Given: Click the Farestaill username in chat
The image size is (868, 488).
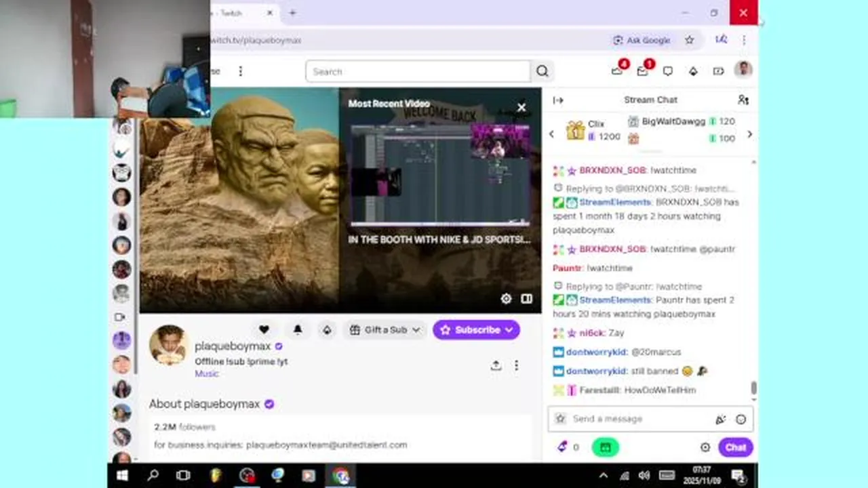Looking at the screenshot, I should coord(599,390).
